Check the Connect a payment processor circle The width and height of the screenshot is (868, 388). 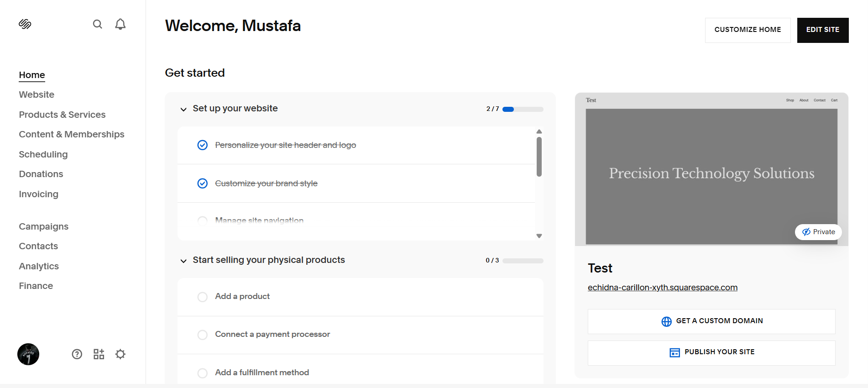click(x=203, y=335)
